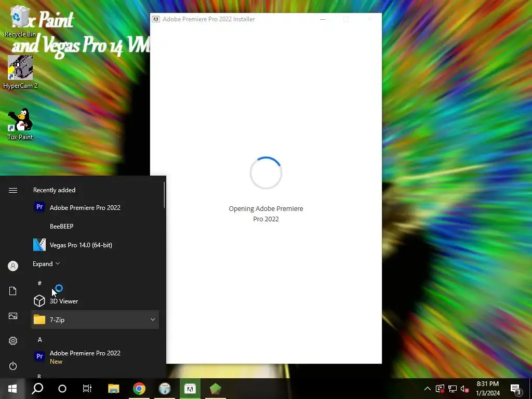The height and width of the screenshot is (399, 532).
Task: Click the disc installer taskbar icon
Action: click(x=165, y=389)
